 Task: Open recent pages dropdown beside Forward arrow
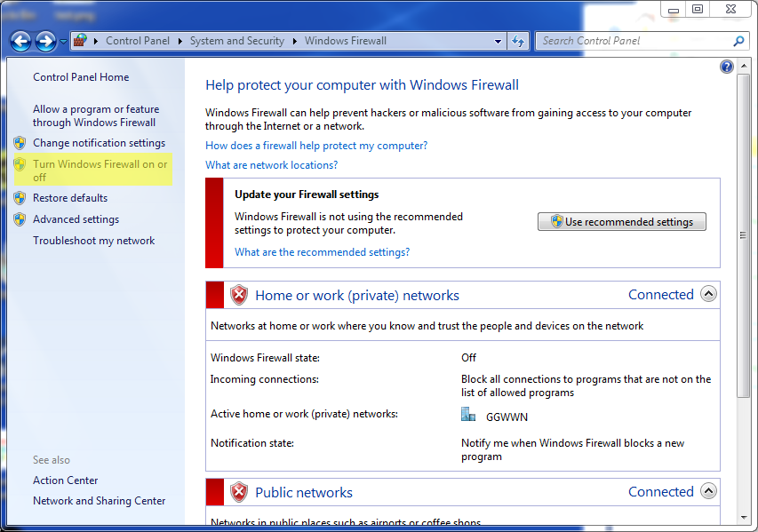pos(63,42)
